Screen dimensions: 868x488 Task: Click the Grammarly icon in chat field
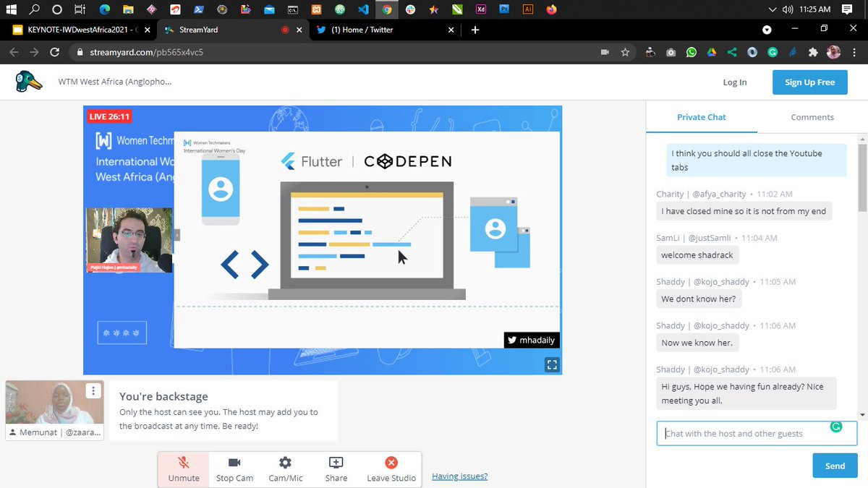tap(836, 427)
